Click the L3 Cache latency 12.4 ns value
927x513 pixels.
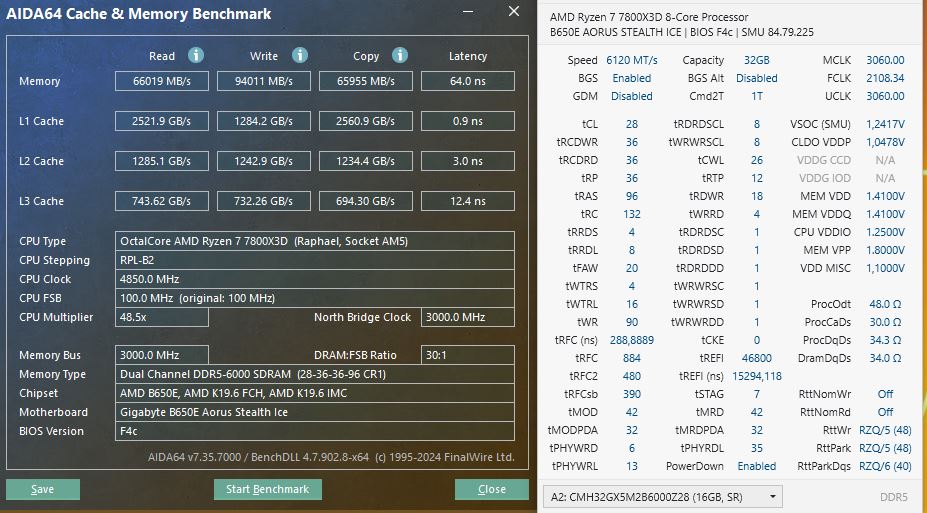pyautogui.click(x=468, y=201)
